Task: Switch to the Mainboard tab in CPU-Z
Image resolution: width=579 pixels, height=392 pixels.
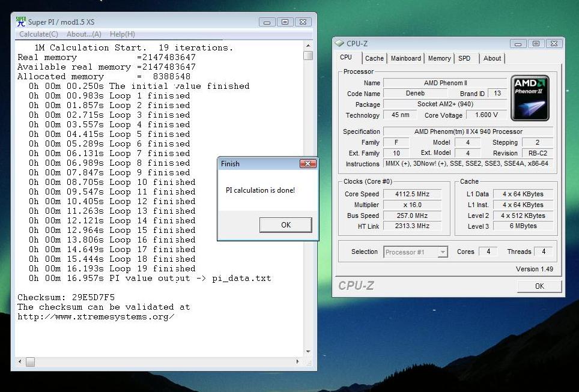Action: [405, 58]
